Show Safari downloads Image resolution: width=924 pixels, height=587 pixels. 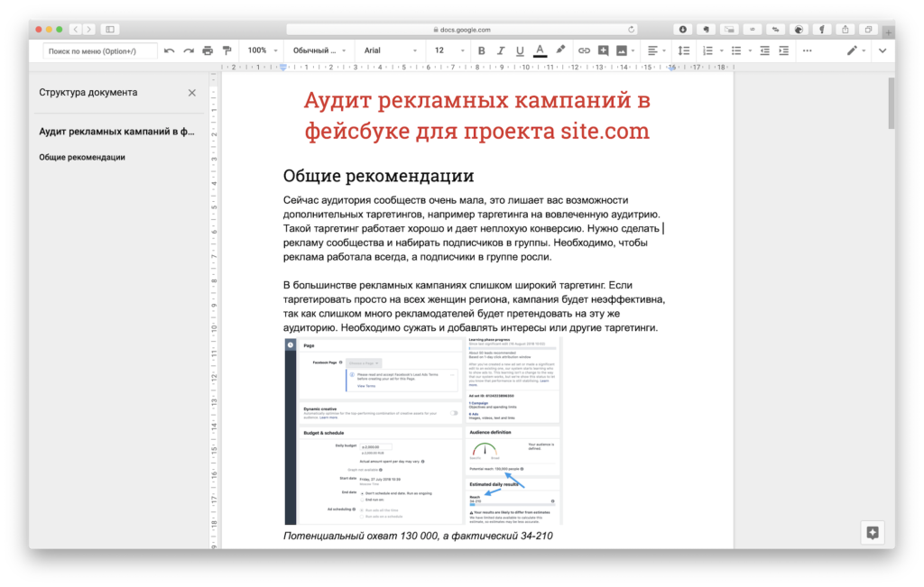click(x=682, y=30)
